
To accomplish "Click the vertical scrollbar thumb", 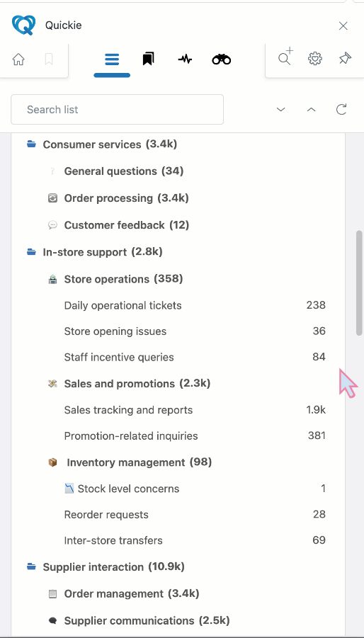I will point(359,283).
